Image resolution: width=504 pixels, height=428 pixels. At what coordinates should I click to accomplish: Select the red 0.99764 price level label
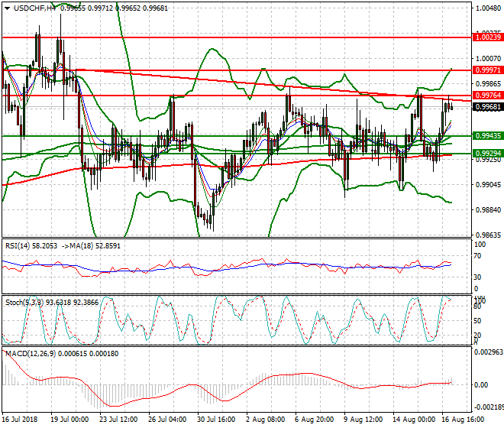coord(488,96)
